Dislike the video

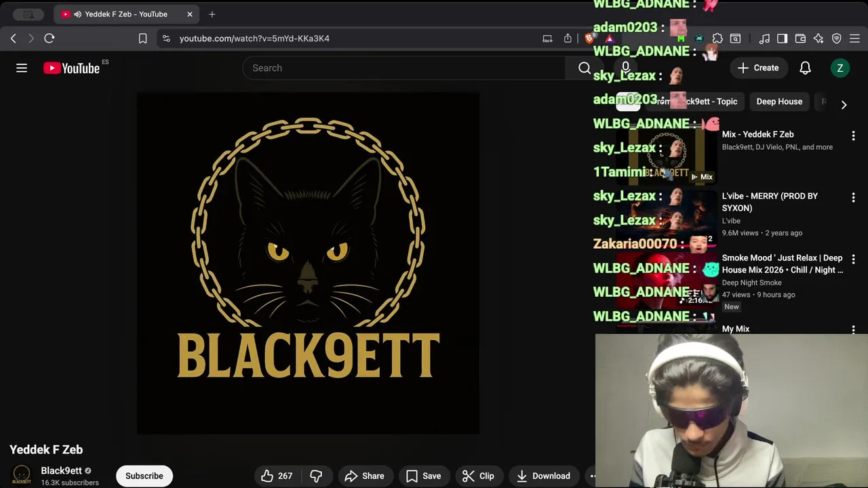click(x=316, y=476)
